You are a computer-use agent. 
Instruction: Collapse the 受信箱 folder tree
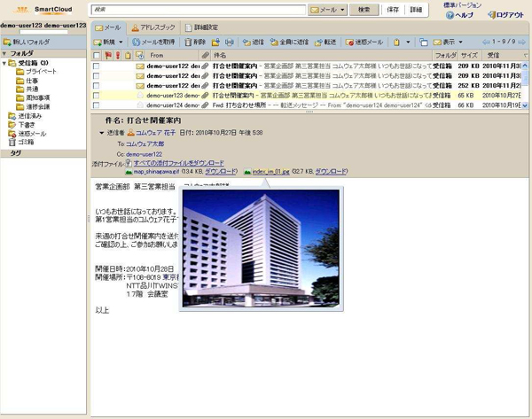click(4, 63)
